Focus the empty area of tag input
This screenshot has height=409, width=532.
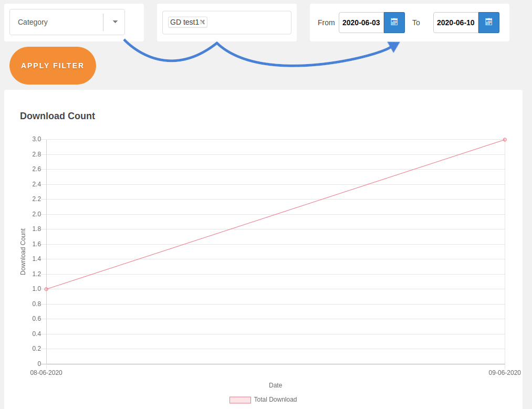coord(249,23)
